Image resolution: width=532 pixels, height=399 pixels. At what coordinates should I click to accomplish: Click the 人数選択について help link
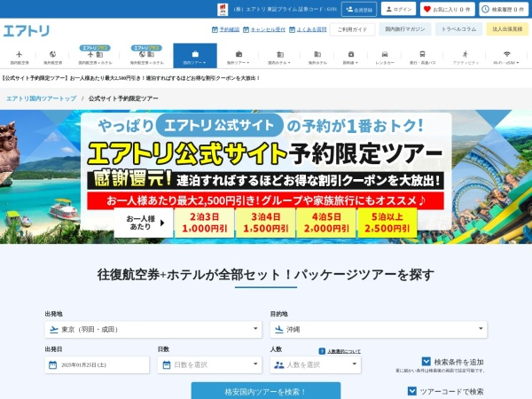tap(344, 351)
